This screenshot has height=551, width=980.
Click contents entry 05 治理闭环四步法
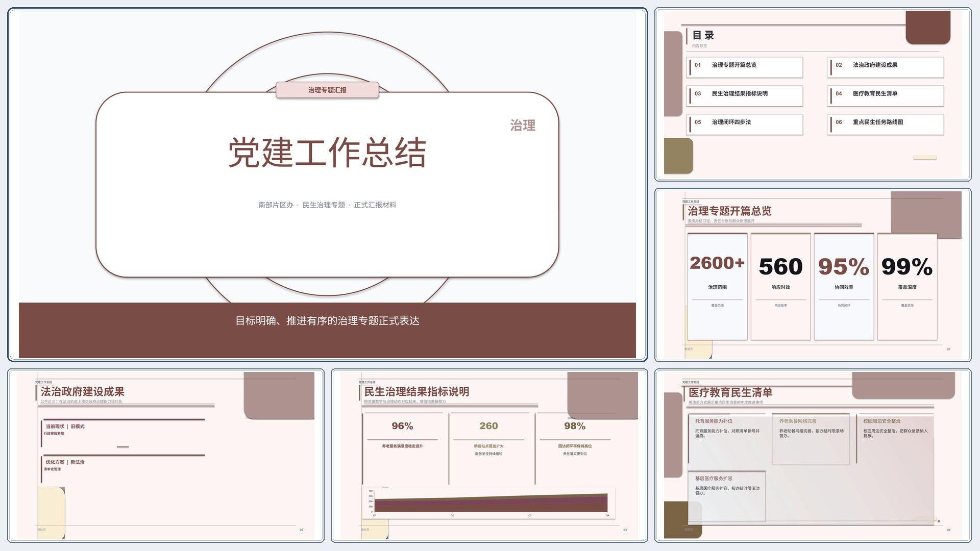[744, 124]
